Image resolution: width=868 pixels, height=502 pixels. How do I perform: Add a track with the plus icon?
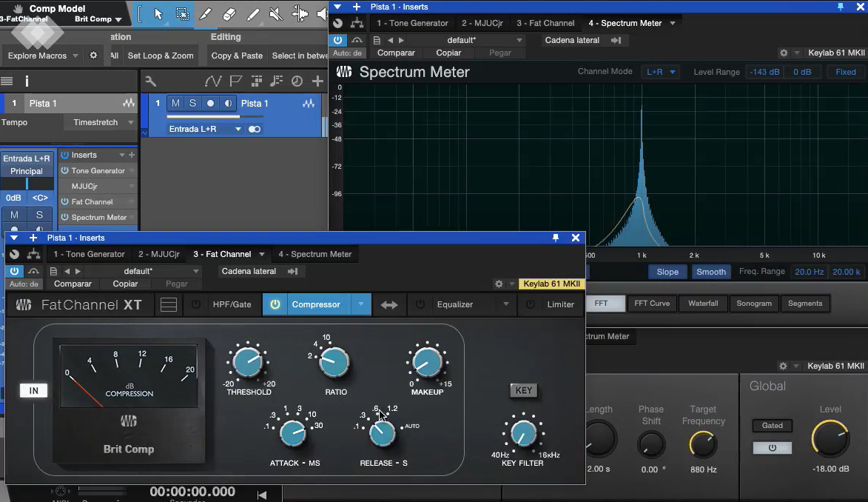click(x=317, y=81)
